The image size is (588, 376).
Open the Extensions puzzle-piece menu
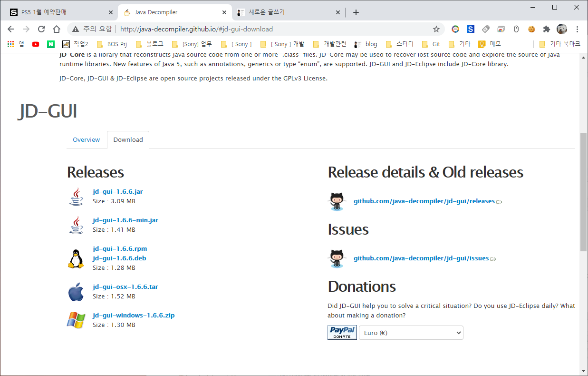click(547, 29)
